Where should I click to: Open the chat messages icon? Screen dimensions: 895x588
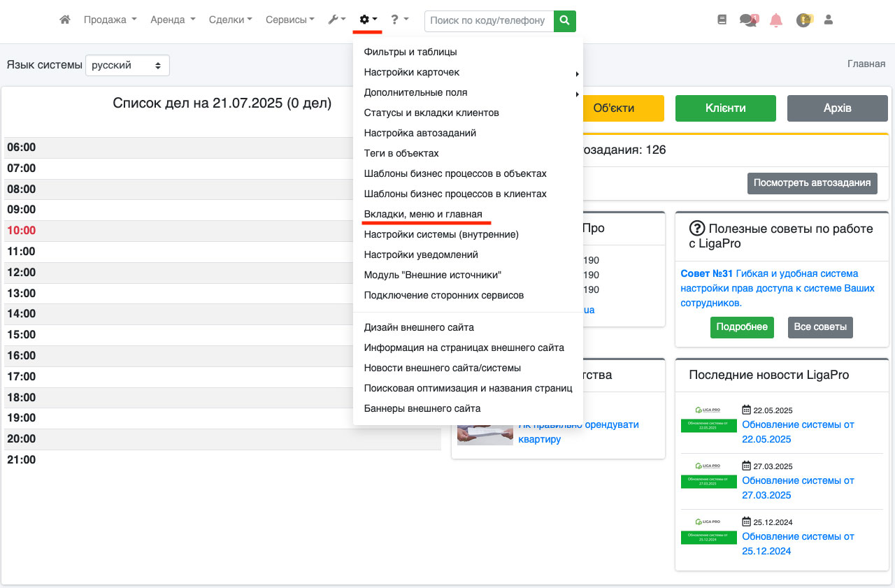point(748,20)
